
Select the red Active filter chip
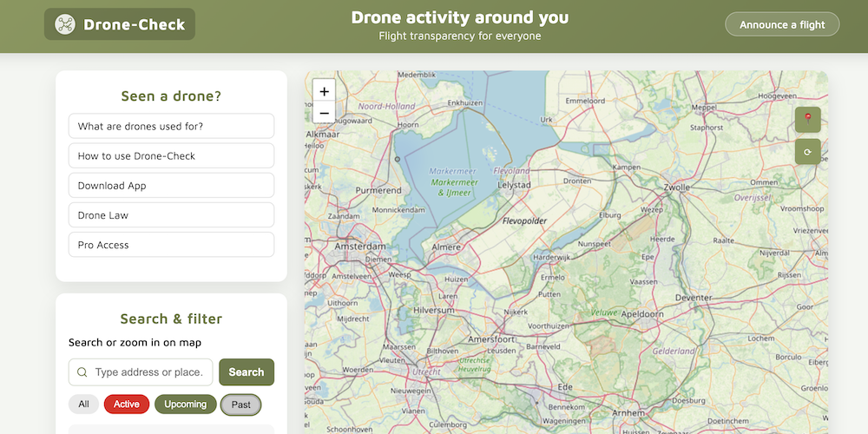click(x=127, y=404)
